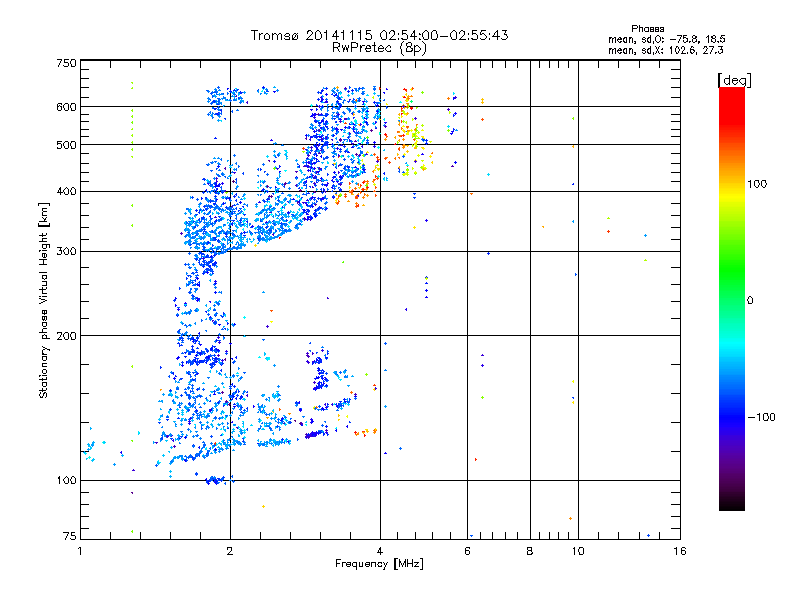Click the 'Phases' heading at top right
Screen dimensions: 800x600
(647, 29)
